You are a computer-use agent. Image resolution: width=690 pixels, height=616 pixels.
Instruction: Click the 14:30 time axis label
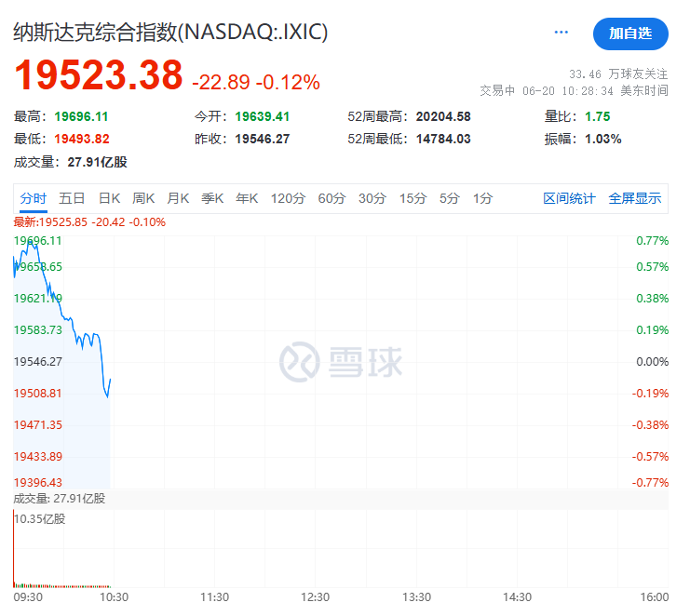pyautogui.click(x=517, y=597)
